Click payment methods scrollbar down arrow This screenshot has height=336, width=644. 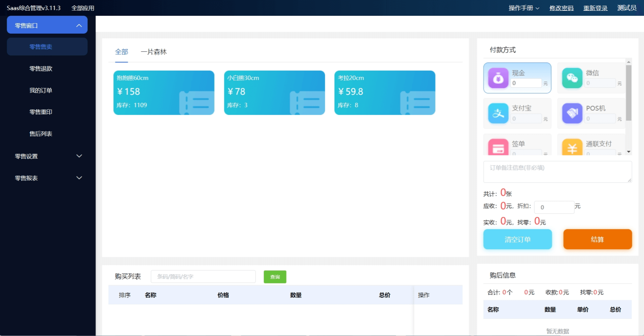click(629, 152)
